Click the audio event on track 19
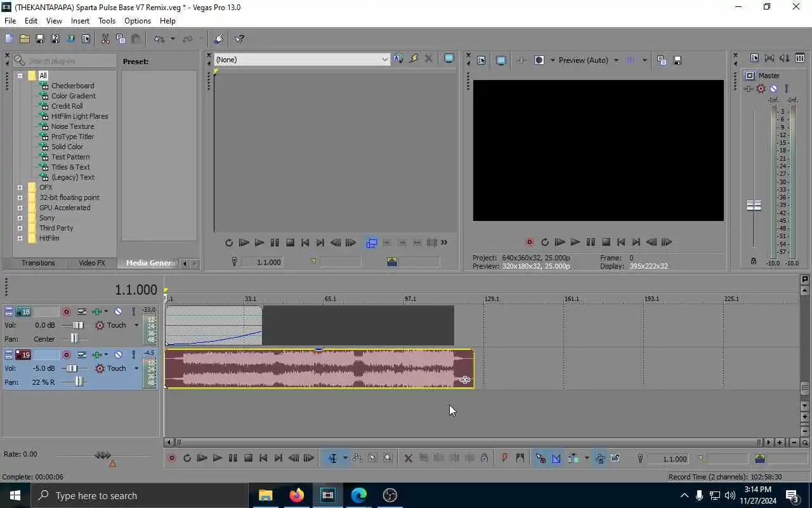The image size is (812, 508). [319, 368]
